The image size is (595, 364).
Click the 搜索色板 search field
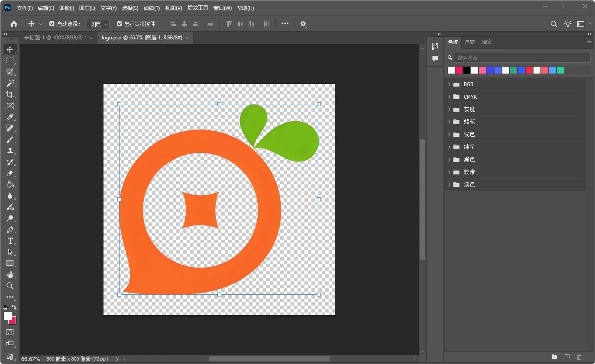pyautogui.click(x=522, y=58)
